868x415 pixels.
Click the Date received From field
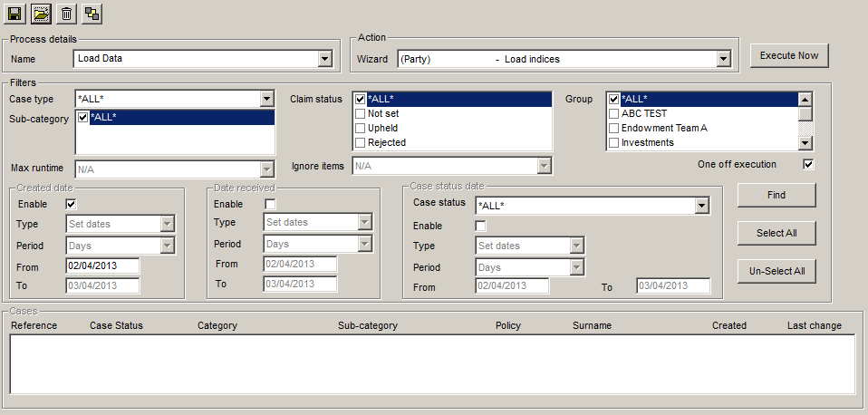click(x=300, y=264)
